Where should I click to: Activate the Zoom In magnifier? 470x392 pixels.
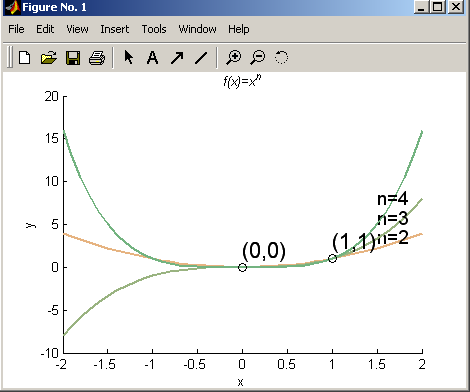[234, 57]
